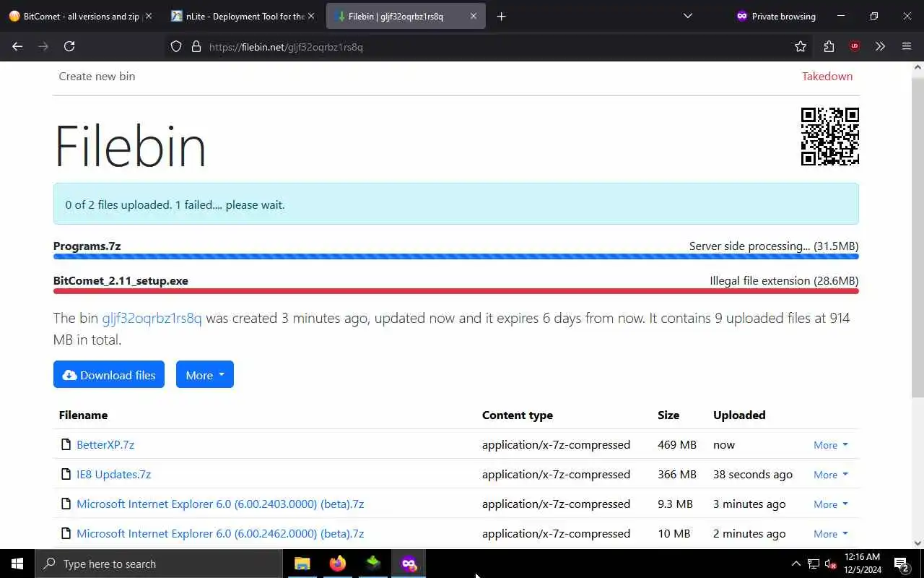This screenshot has height=578, width=924.
Task: Click the Uploaded column header
Action: click(x=739, y=415)
